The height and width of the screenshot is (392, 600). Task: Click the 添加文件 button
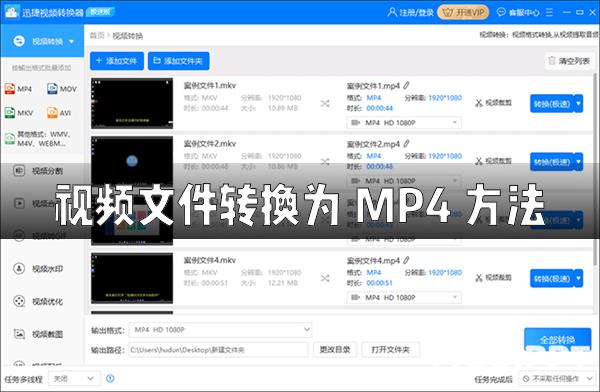[117, 61]
